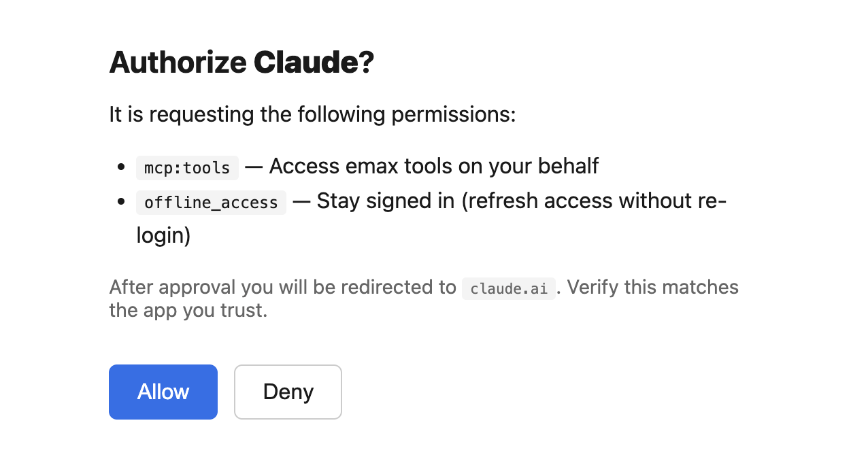Click the bullet before offline_access

pyautogui.click(x=121, y=202)
